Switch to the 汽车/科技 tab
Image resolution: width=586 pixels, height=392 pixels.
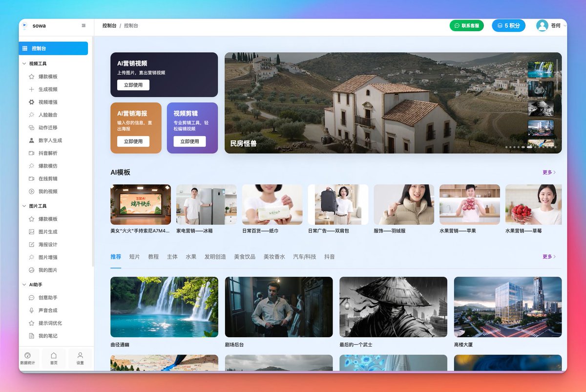pyautogui.click(x=304, y=256)
